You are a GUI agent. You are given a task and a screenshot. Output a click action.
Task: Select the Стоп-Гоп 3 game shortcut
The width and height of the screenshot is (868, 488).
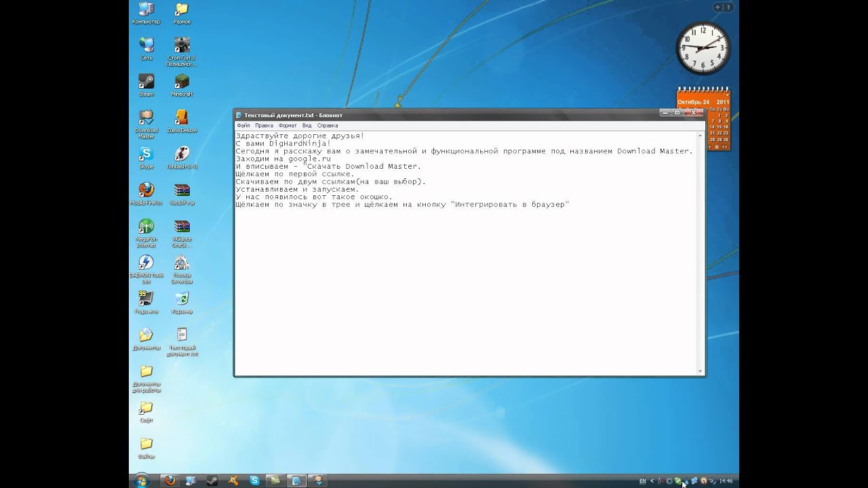182,52
